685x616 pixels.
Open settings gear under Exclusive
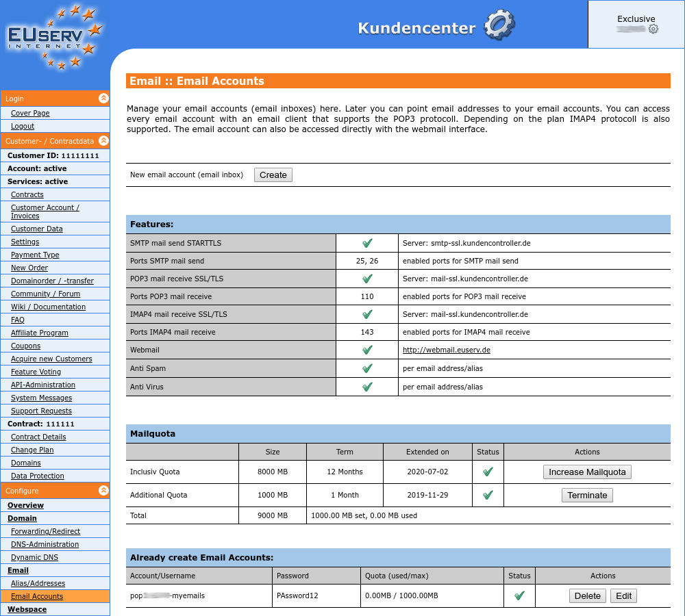point(653,29)
